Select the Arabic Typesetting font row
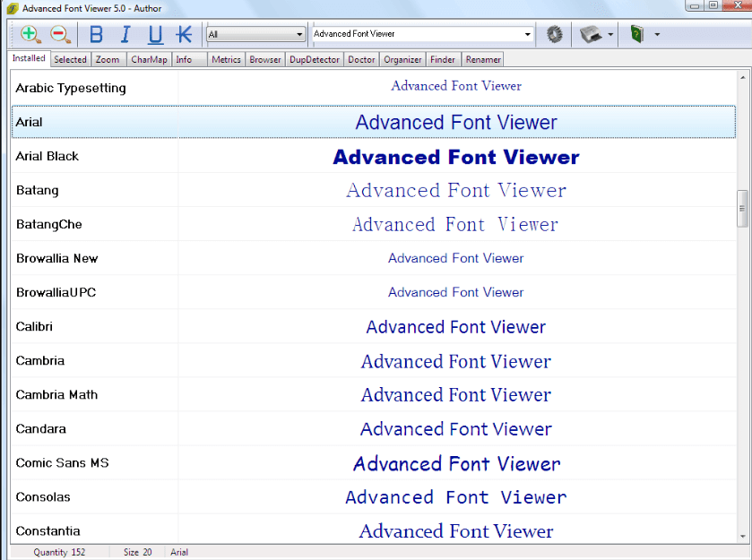 [x=374, y=88]
